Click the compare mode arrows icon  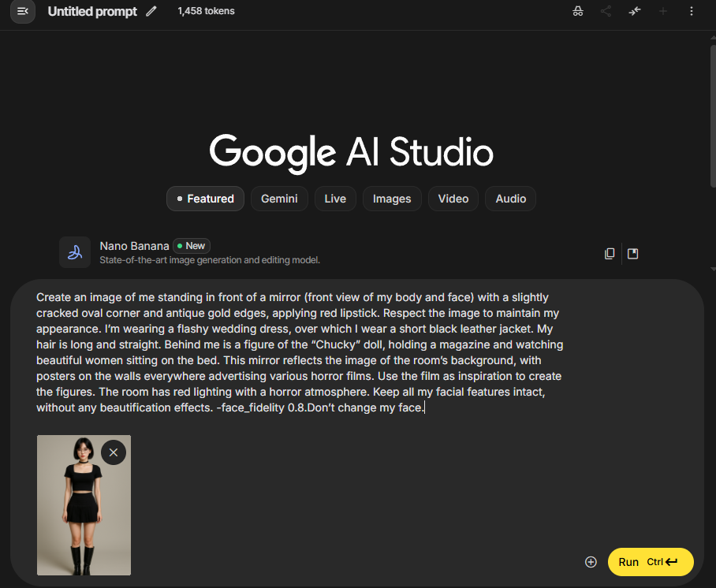click(635, 11)
